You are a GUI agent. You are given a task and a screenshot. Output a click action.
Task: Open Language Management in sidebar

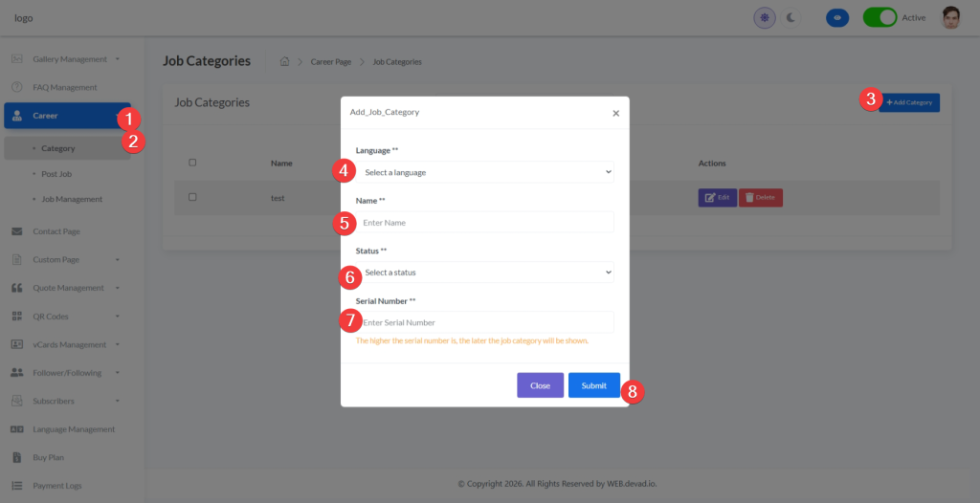pyautogui.click(x=73, y=429)
